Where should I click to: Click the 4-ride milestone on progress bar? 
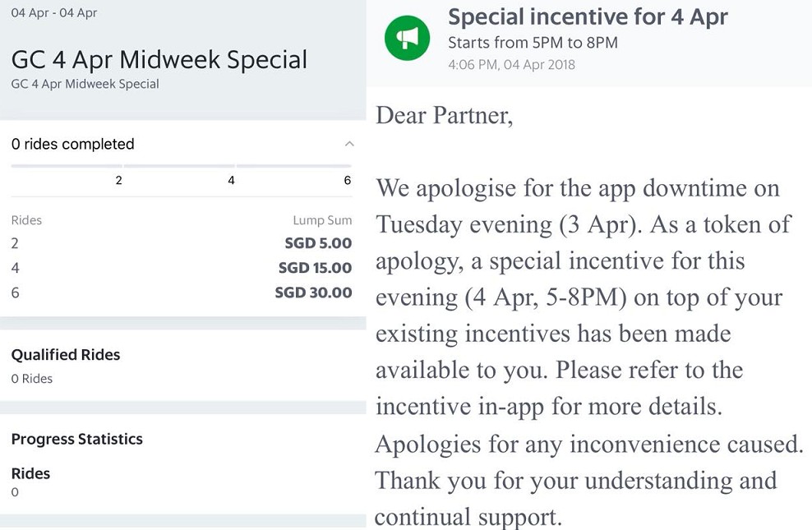(231, 180)
